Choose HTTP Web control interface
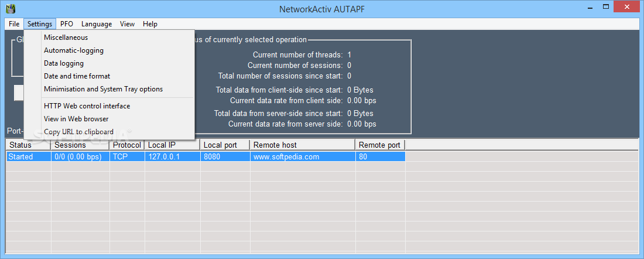Viewport: 644px width, 259px height. pyautogui.click(x=109, y=106)
